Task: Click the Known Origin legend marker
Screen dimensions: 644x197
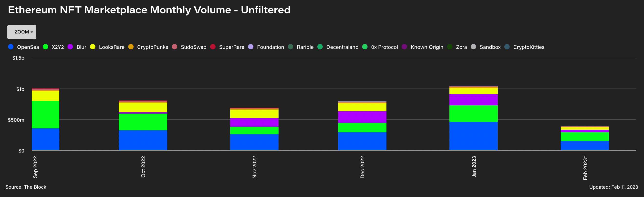Action: (x=405, y=47)
